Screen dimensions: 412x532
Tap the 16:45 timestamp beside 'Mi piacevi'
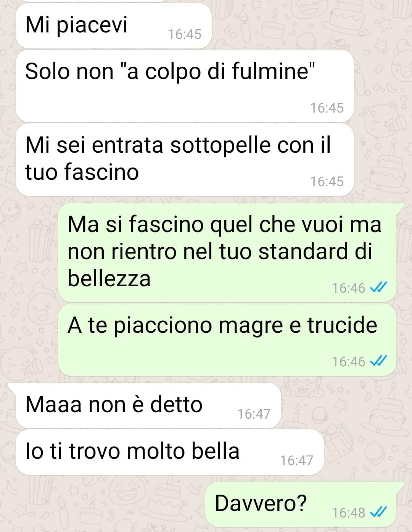click(x=185, y=34)
